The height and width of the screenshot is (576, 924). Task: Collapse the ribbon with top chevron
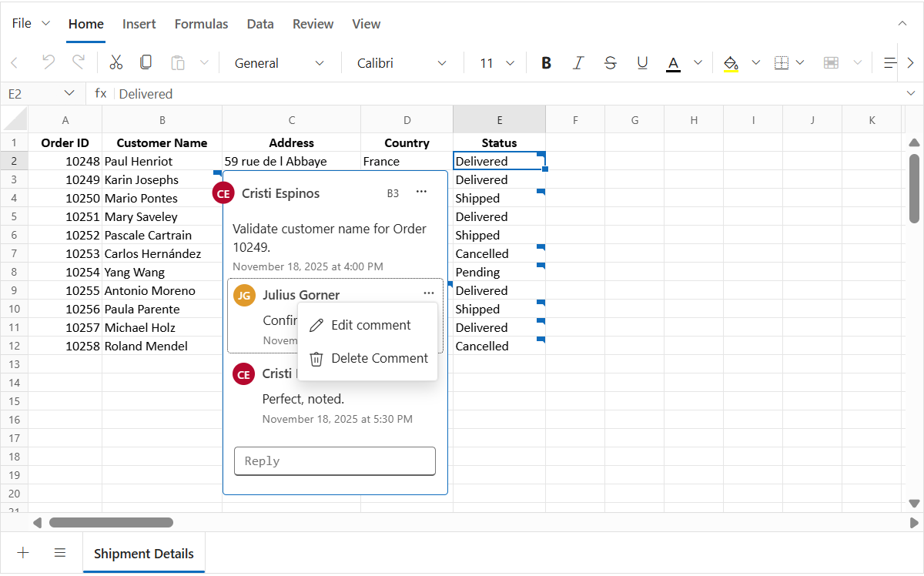coord(902,24)
